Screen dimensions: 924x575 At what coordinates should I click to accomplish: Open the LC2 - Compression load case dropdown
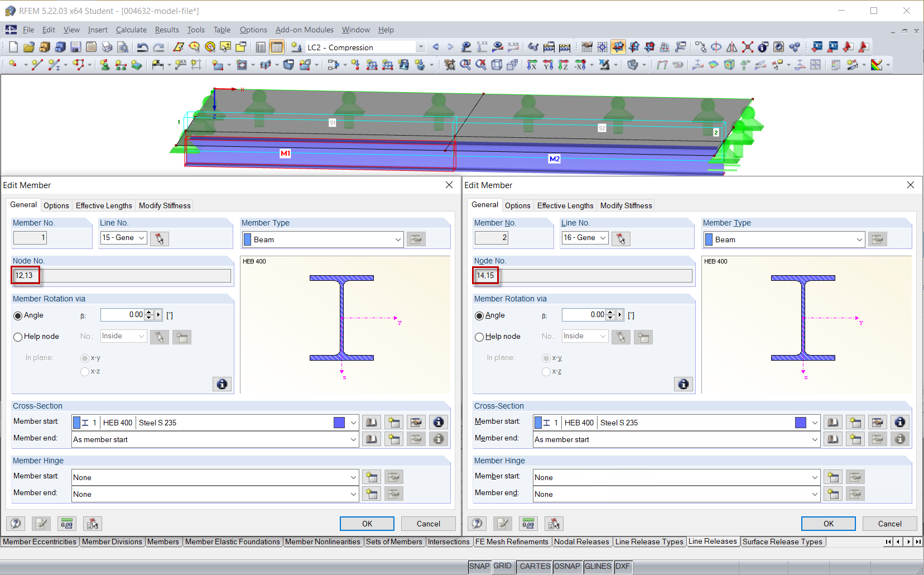point(421,47)
